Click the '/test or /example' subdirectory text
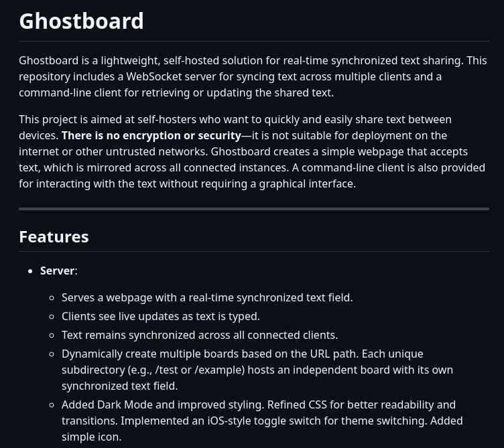The height and width of the screenshot is (448, 504). (200, 370)
